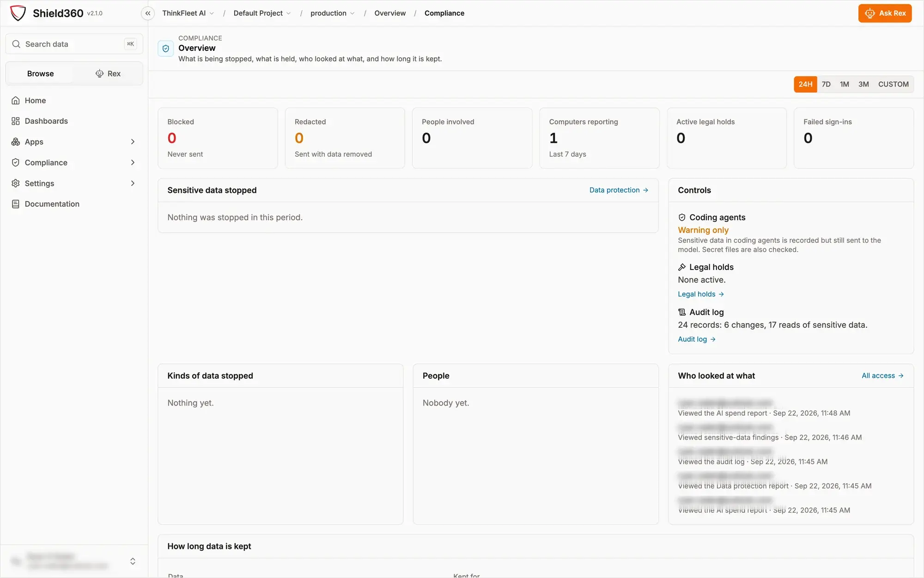924x578 pixels.
Task: Open the Legal holds link
Action: pos(701,294)
